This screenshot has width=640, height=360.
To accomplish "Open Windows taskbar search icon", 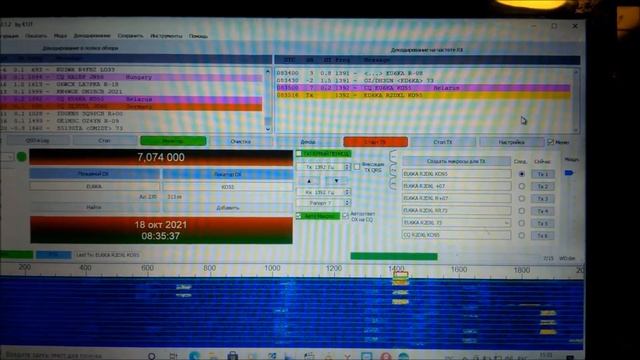I will pos(151,356).
